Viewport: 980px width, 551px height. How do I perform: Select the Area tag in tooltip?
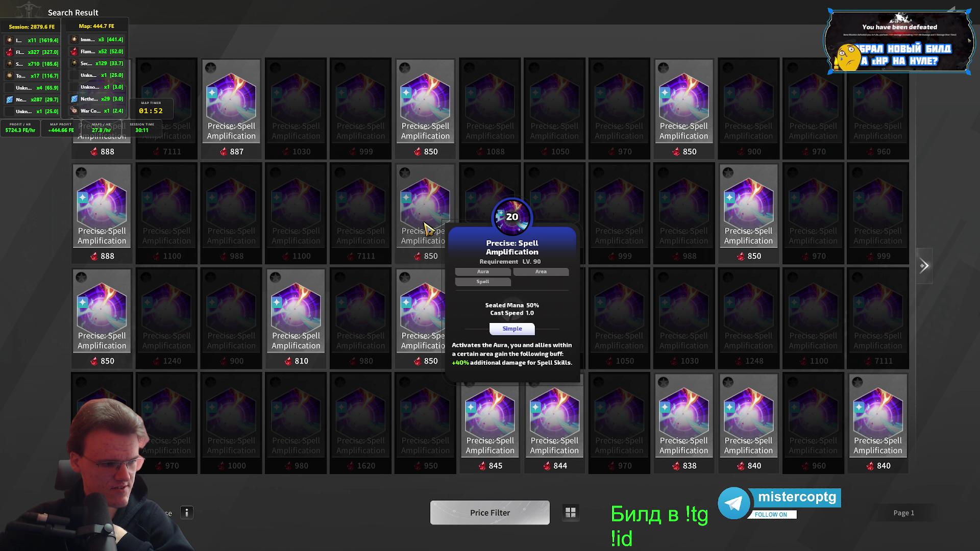541,272
